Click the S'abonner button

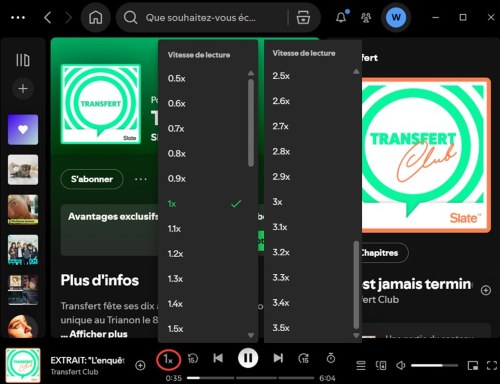pos(92,179)
